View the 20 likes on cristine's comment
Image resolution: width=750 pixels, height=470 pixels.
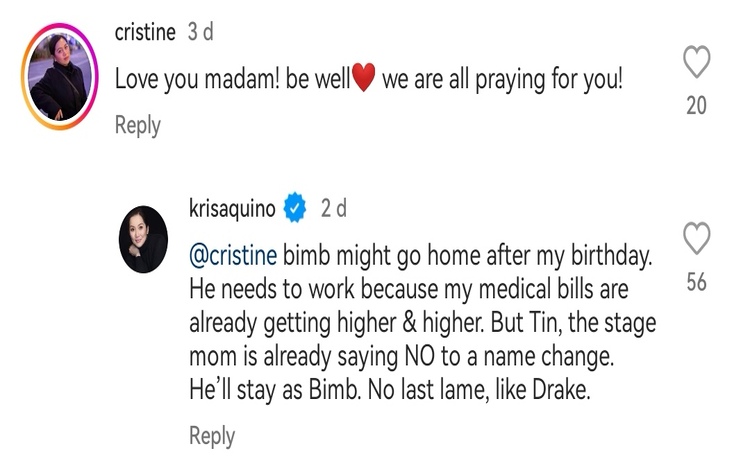[697, 105]
